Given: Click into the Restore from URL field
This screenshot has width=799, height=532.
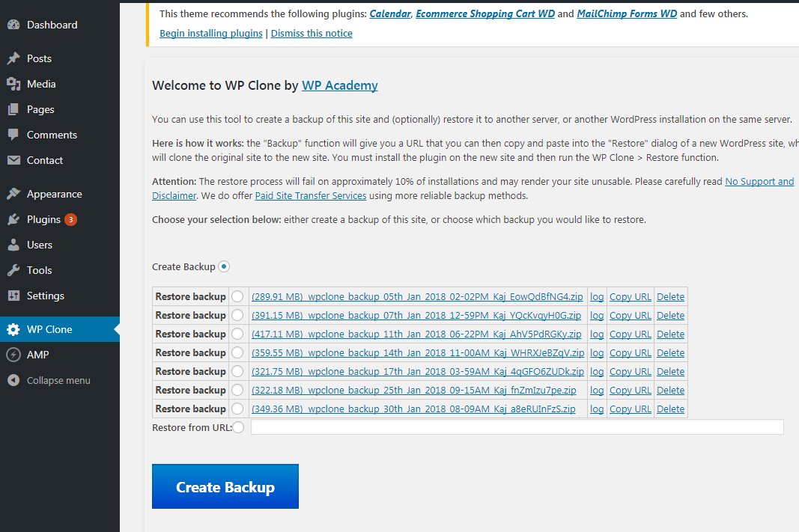Looking at the screenshot, I should pyautogui.click(x=517, y=427).
